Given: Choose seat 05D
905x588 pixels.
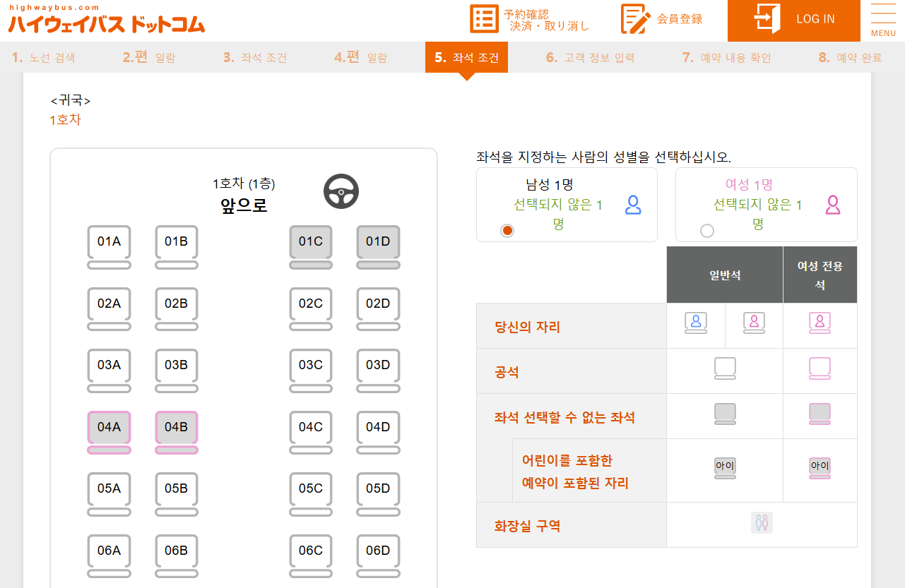Looking at the screenshot, I should pos(378,494).
